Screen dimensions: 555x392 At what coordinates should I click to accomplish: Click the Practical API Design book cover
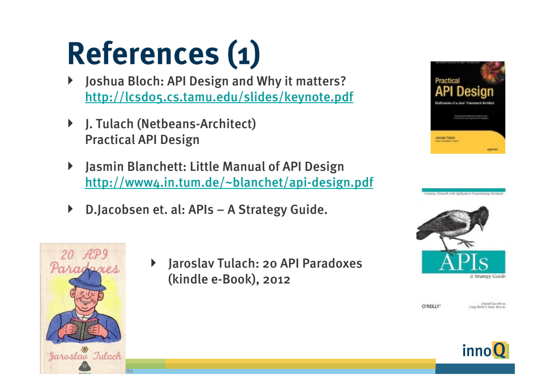(468, 108)
